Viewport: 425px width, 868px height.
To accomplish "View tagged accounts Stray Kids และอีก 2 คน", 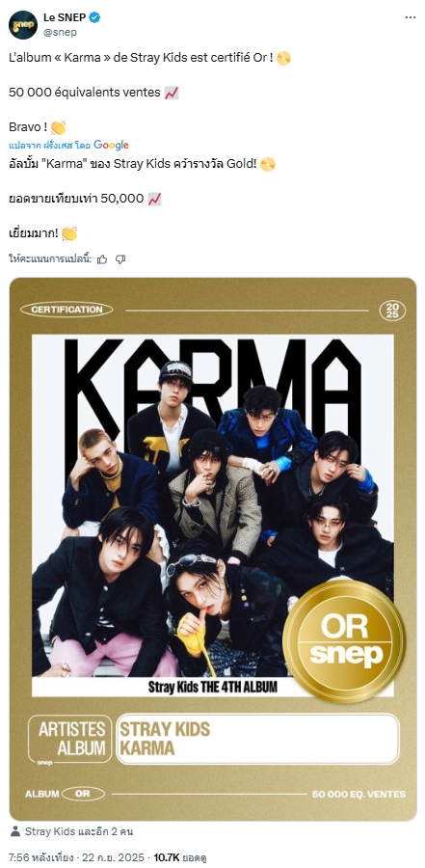I will point(79,831).
